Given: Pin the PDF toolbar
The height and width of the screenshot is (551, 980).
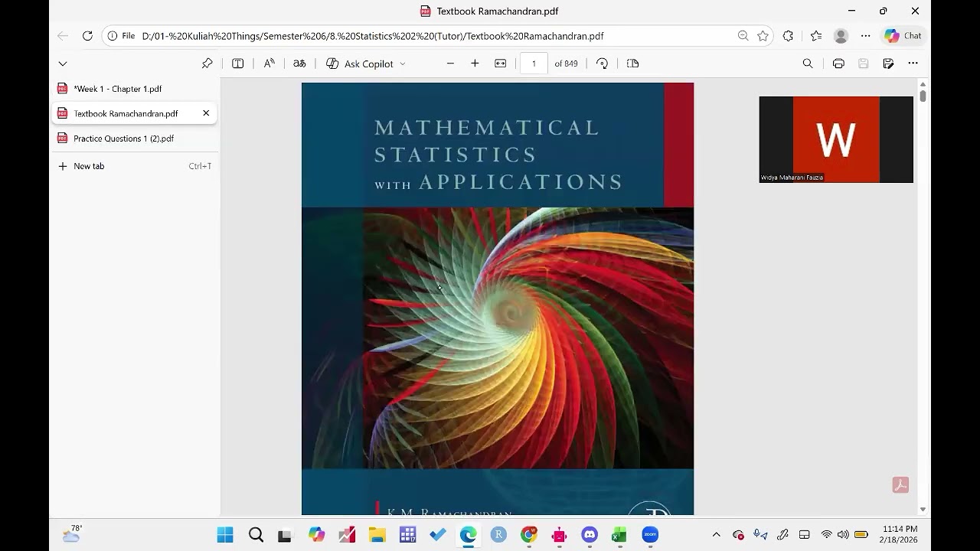Looking at the screenshot, I should click(x=207, y=64).
